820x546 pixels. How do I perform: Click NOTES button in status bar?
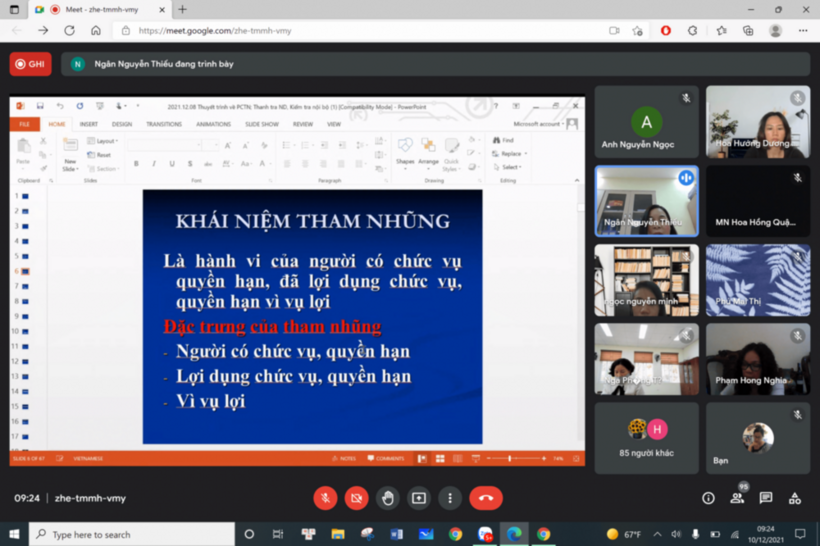click(x=344, y=459)
